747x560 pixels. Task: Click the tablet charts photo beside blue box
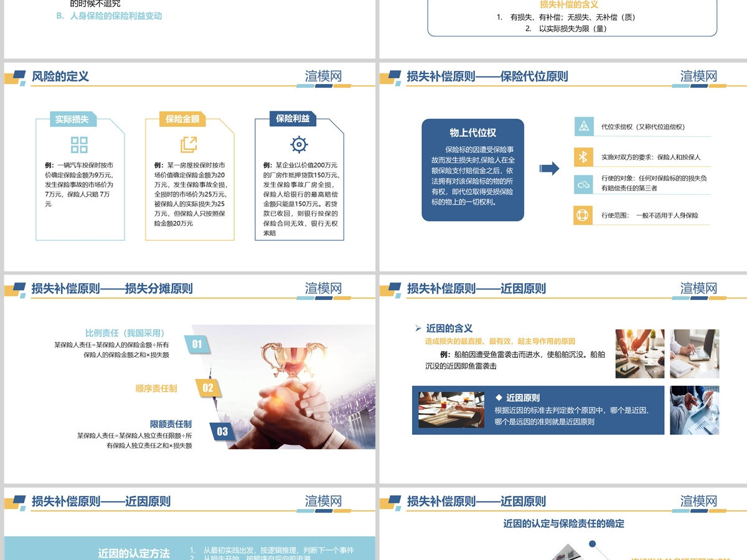click(695, 410)
